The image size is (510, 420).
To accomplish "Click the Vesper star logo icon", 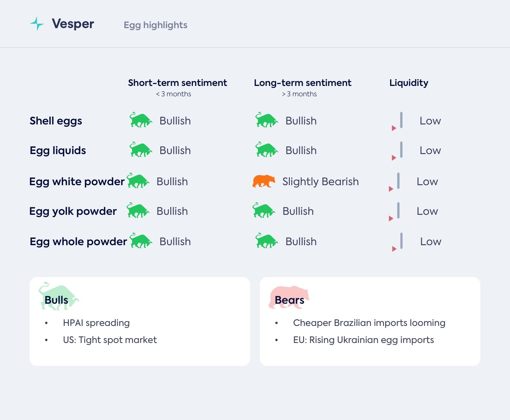I will coord(37,24).
